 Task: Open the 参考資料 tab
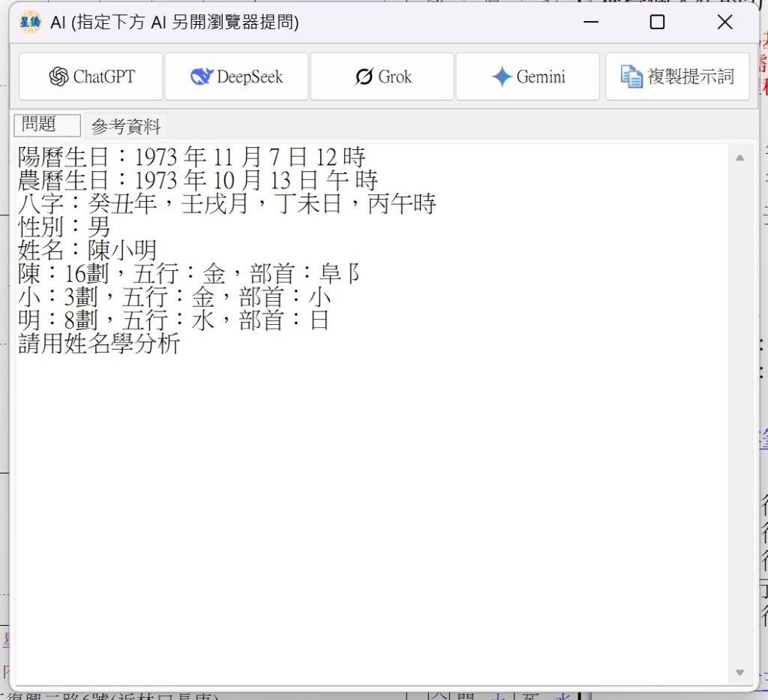click(x=126, y=127)
